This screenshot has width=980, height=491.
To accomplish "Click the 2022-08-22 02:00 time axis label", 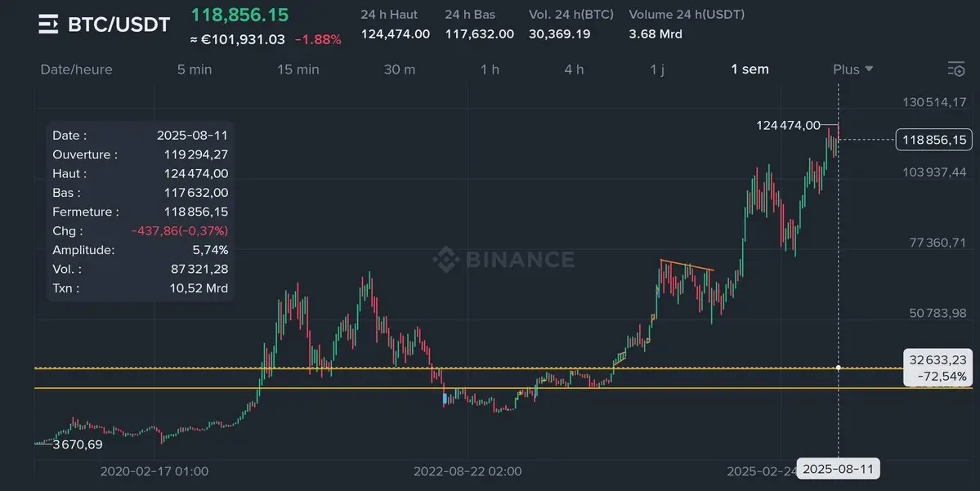I will tap(468, 471).
